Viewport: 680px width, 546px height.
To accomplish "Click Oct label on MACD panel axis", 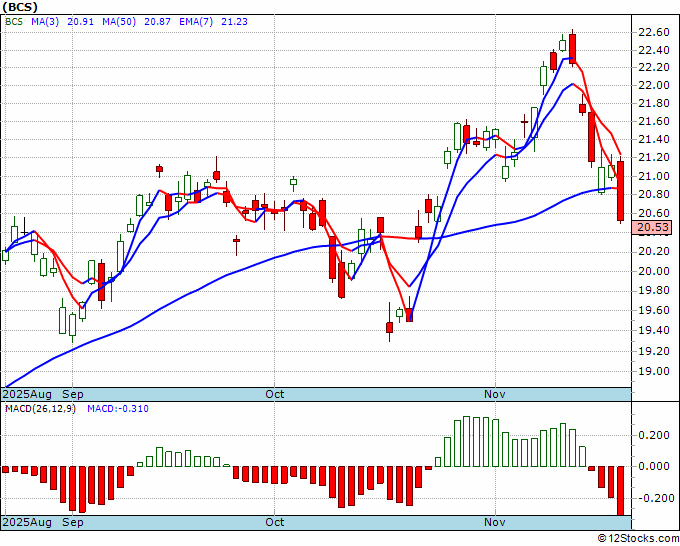I will 275,522.
